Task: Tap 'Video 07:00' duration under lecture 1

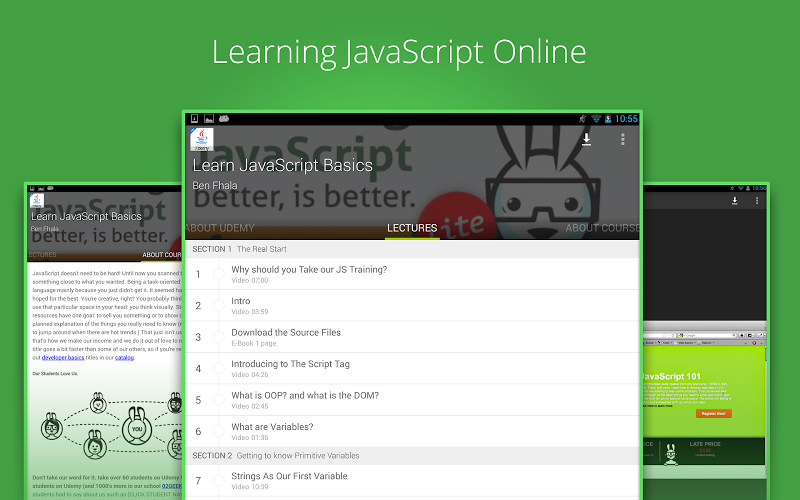Action: tap(249, 281)
